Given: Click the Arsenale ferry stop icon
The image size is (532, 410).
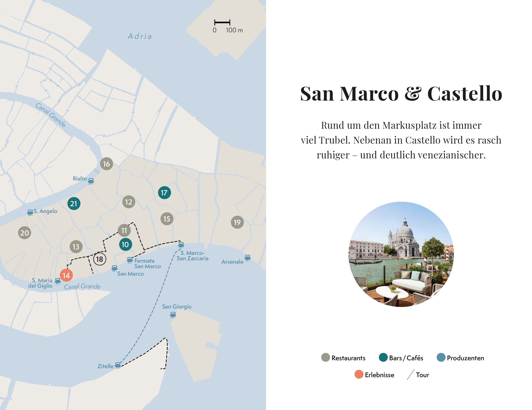Looking at the screenshot, I should tap(248, 258).
